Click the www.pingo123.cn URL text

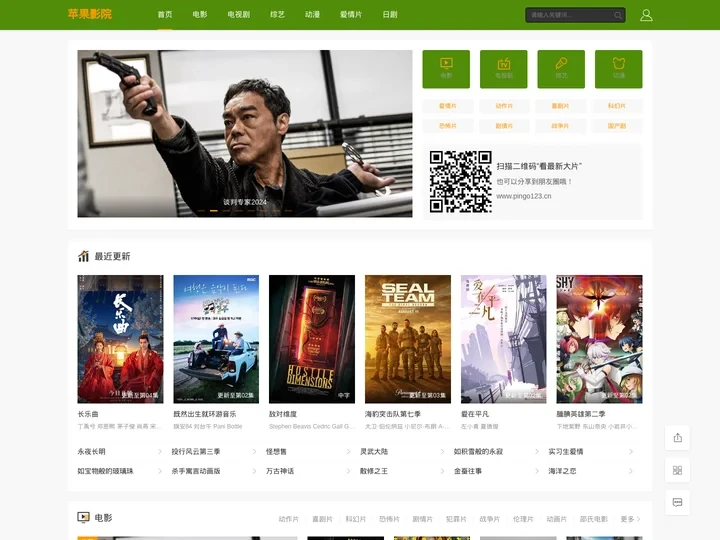(523, 196)
